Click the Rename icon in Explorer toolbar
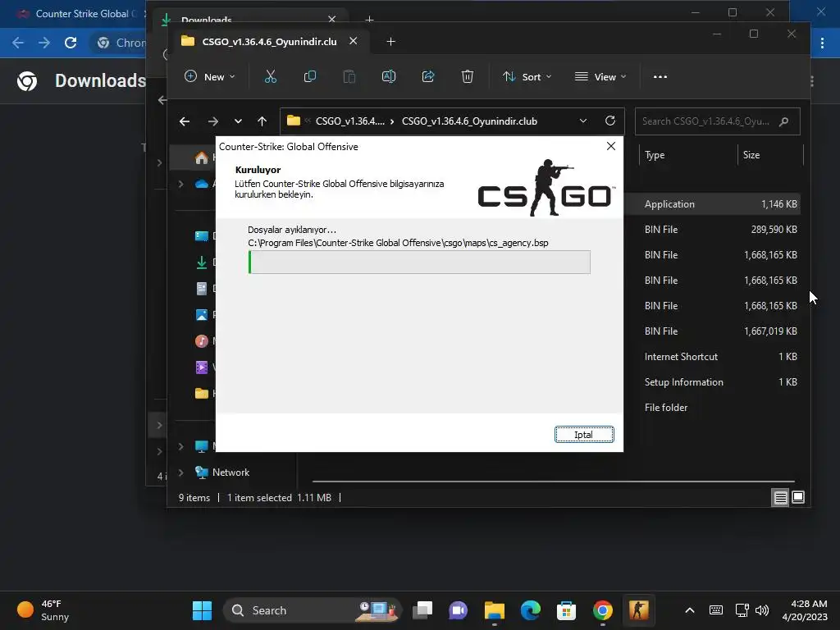 (x=388, y=76)
